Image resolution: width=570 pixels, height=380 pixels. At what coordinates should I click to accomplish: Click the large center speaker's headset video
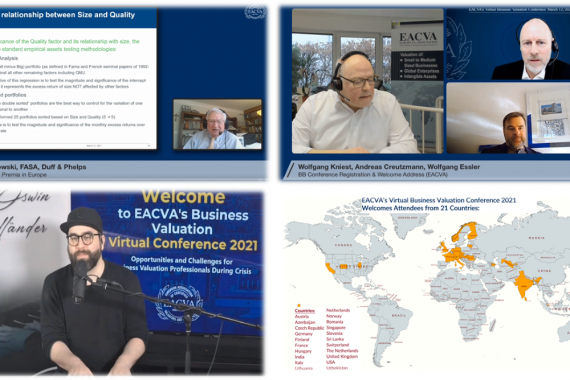pos(368,81)
